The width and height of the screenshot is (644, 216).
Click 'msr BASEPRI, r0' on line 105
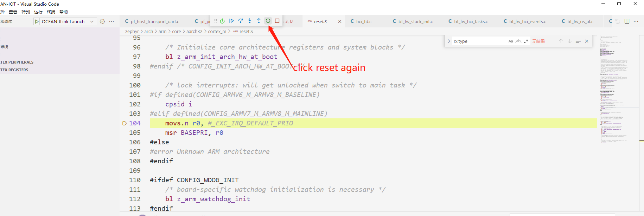pyautogui.click(x=194, y=133)
